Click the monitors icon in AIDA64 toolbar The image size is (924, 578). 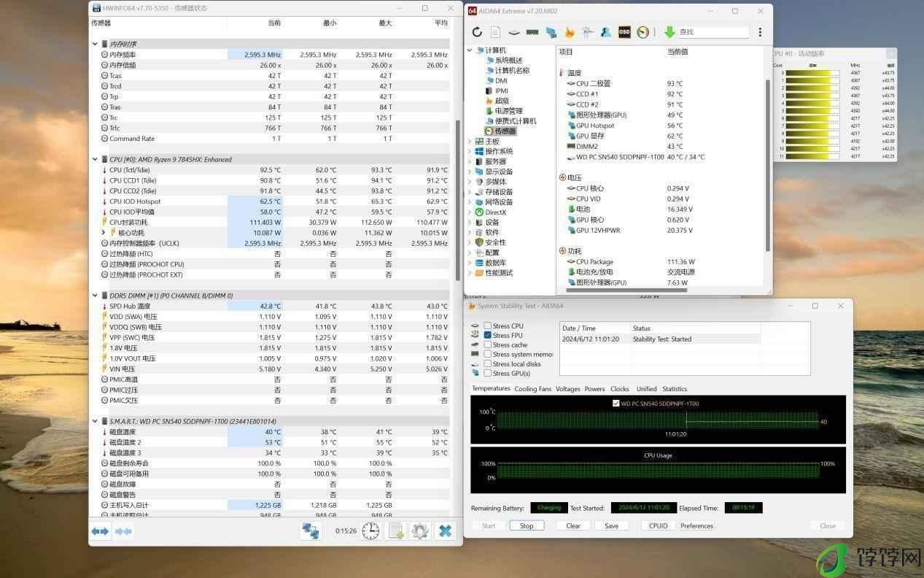551,32
